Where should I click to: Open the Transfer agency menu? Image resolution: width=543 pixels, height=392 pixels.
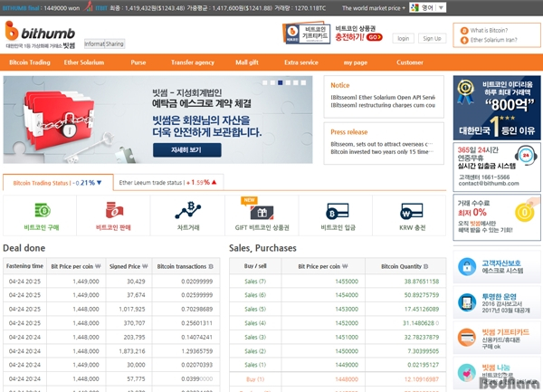pos(193,62)
